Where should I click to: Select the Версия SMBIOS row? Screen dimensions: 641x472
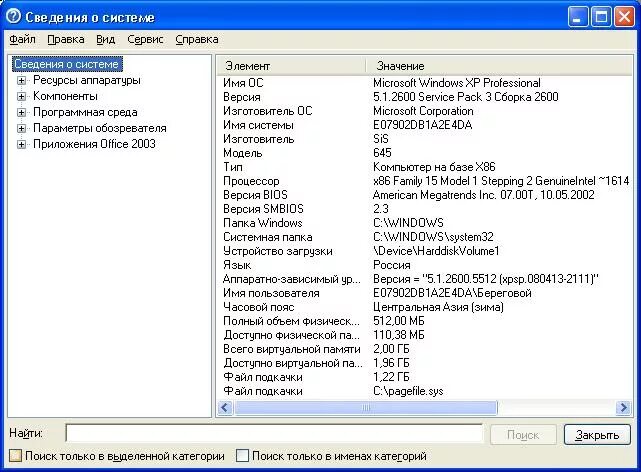click(425, 209)
